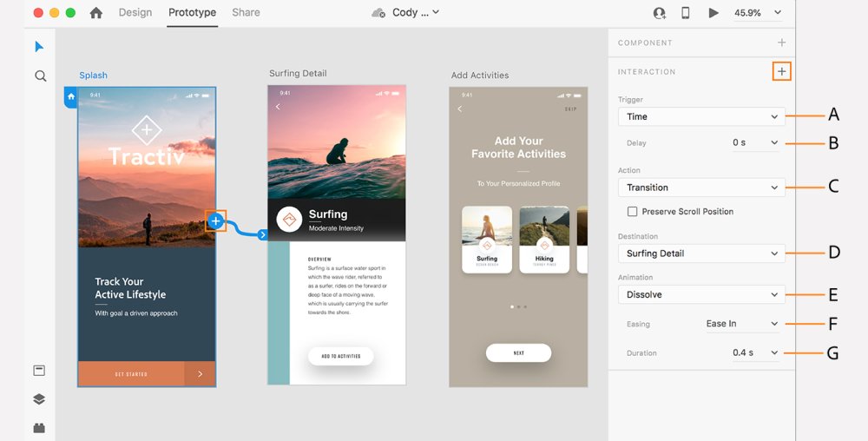Click the arrow next to GET STARTED
868x441 pixels.
[200, 374]
